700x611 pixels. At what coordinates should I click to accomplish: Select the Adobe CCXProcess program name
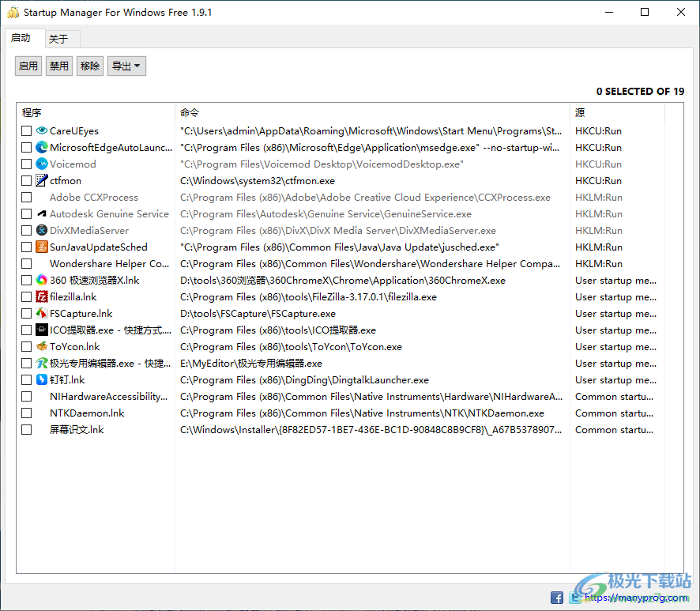coord(94,197)
